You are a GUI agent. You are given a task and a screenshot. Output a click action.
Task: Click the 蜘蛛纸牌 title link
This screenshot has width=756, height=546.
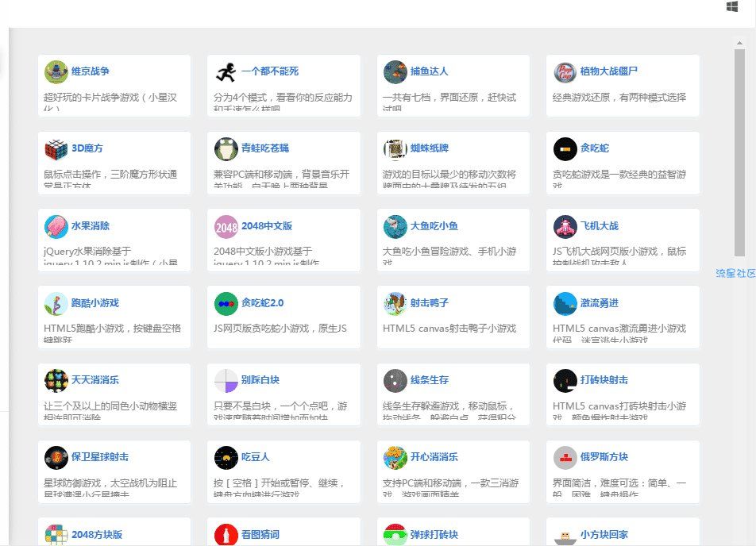pos(430,148)
